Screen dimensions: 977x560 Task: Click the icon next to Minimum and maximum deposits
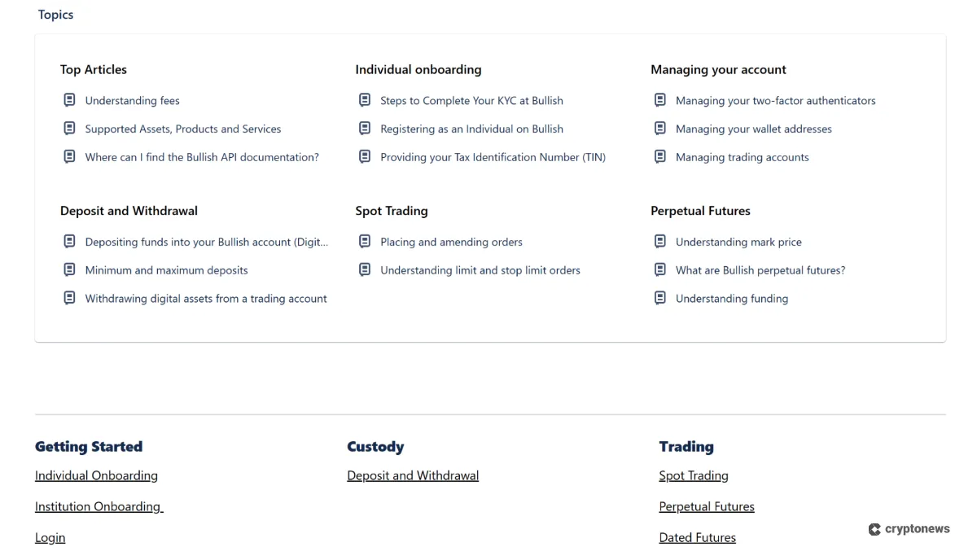pyautogui.click(x=69, y=270)
